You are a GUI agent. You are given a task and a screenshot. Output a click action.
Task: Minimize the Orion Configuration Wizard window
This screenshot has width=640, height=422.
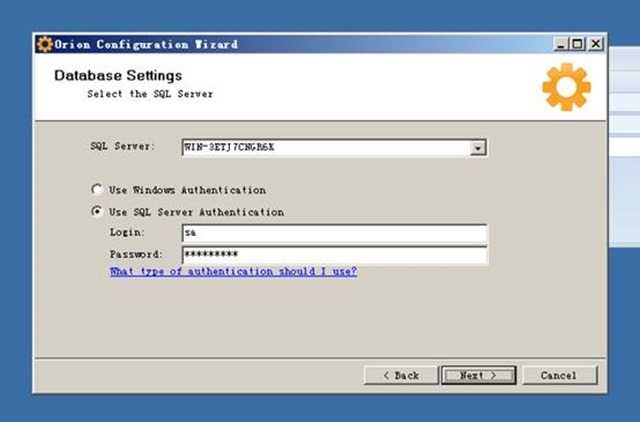[561, 44]
